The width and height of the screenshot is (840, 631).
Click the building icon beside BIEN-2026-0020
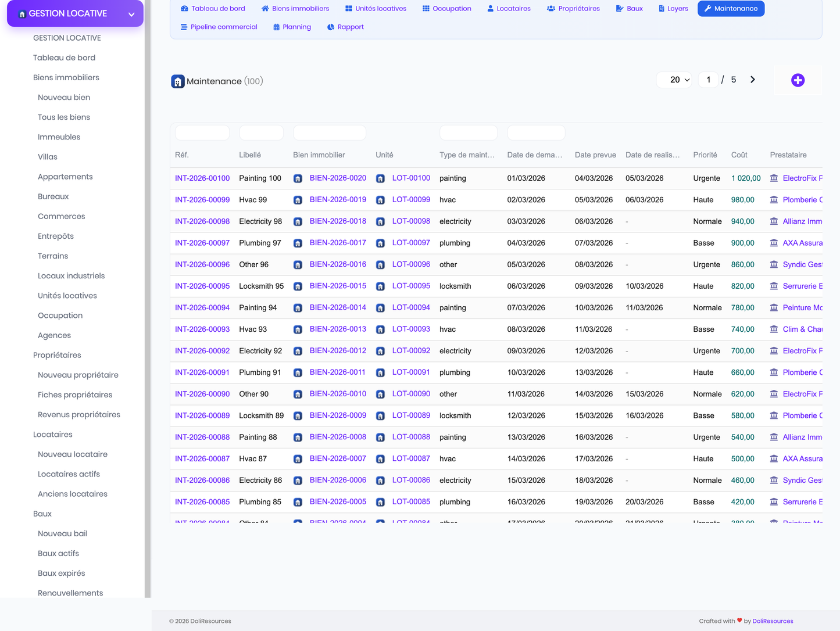point(298,178)
